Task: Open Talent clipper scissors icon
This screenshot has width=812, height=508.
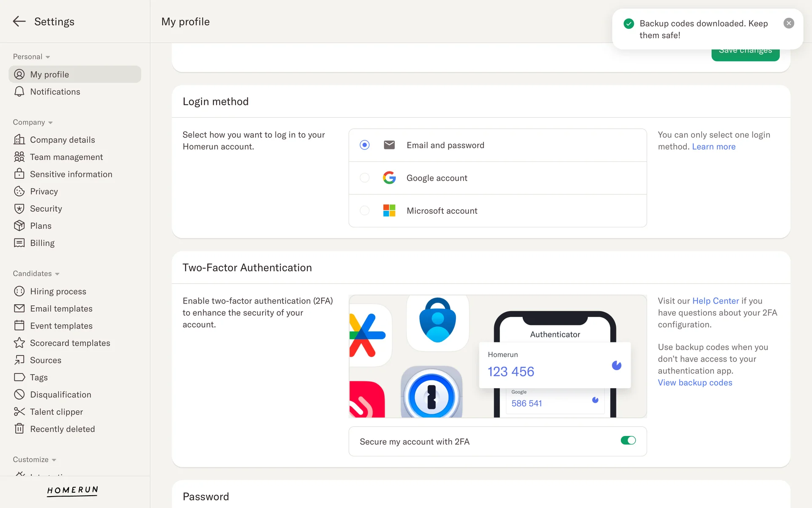Action: (19, 412)
